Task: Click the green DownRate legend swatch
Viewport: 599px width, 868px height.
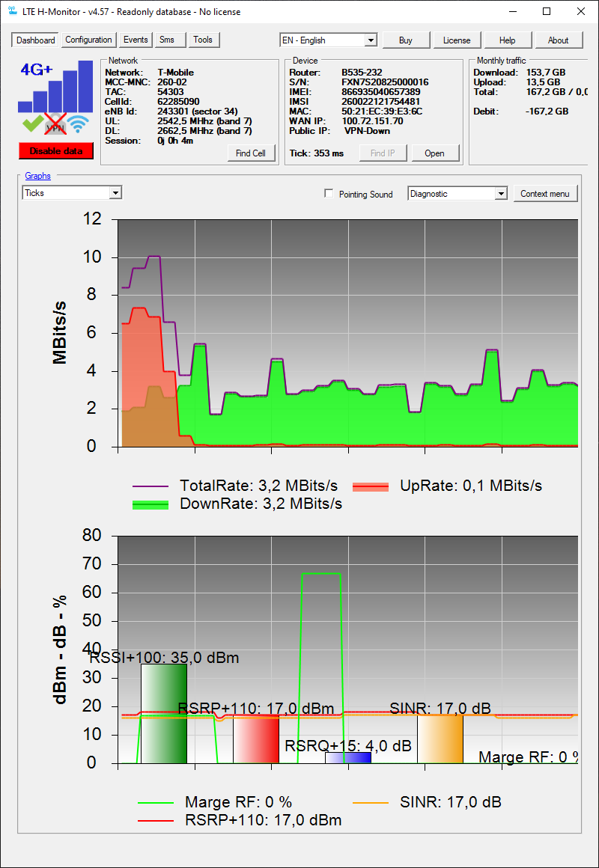Action: (150, 504)
